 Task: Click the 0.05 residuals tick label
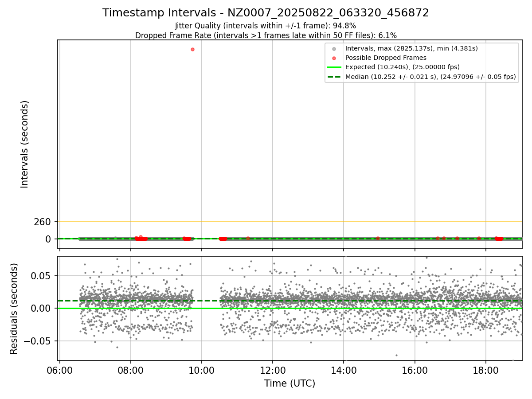click(x=40, y=276)
